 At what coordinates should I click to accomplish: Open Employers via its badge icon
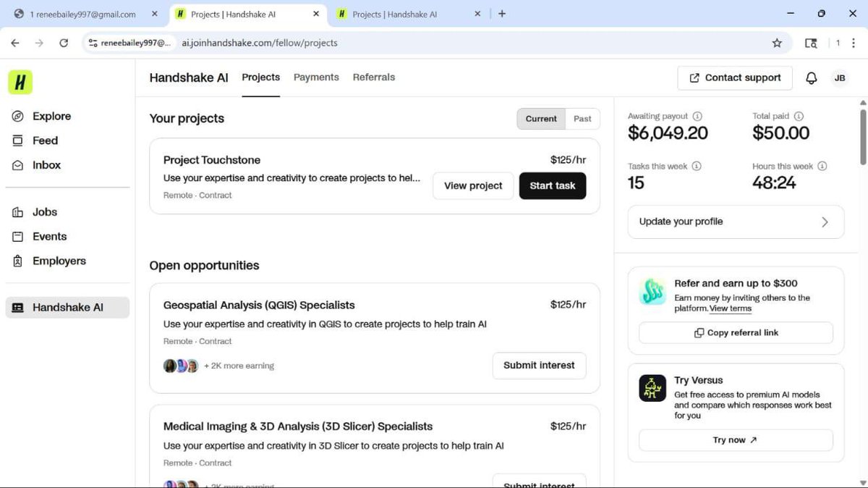18,261
